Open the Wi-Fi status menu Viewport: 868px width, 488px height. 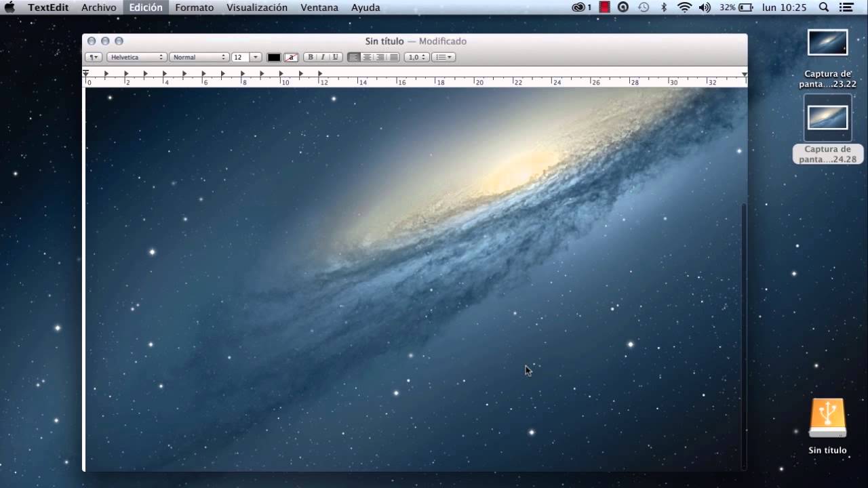pos(685,7)
